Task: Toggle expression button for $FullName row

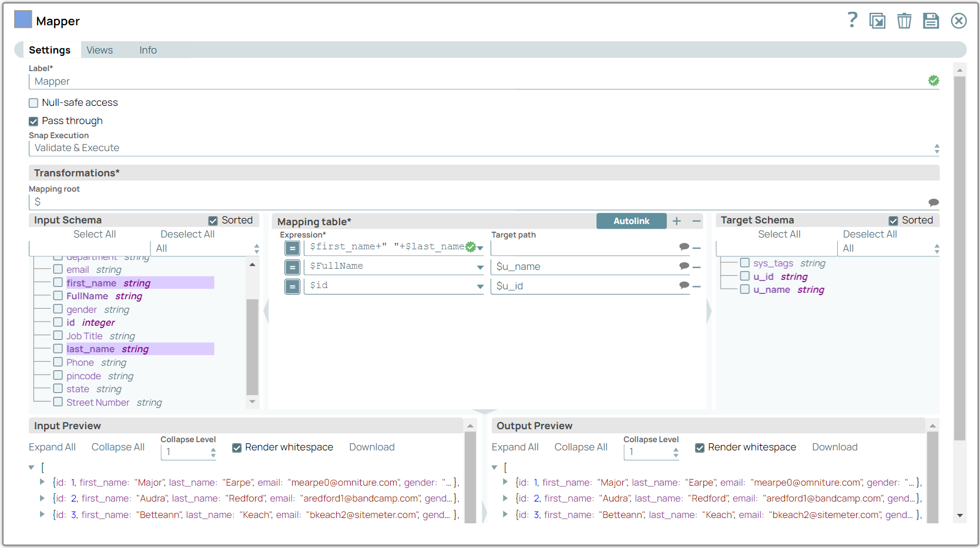Action: [292, 267]
